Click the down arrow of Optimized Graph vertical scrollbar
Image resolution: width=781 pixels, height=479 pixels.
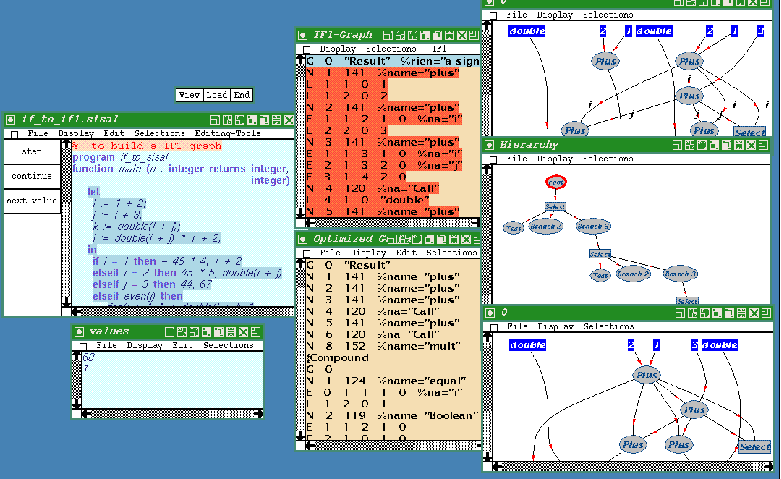tap(300, 436)
